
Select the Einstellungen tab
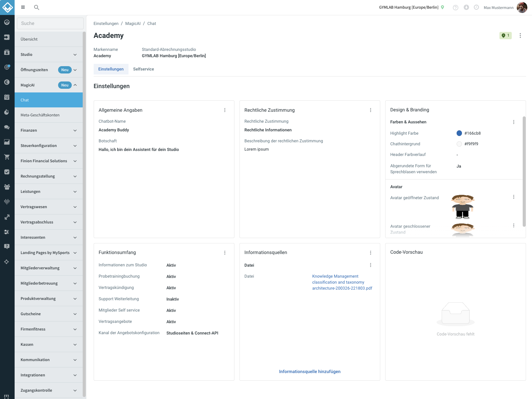pyautogui.click(x=111, y=69)
